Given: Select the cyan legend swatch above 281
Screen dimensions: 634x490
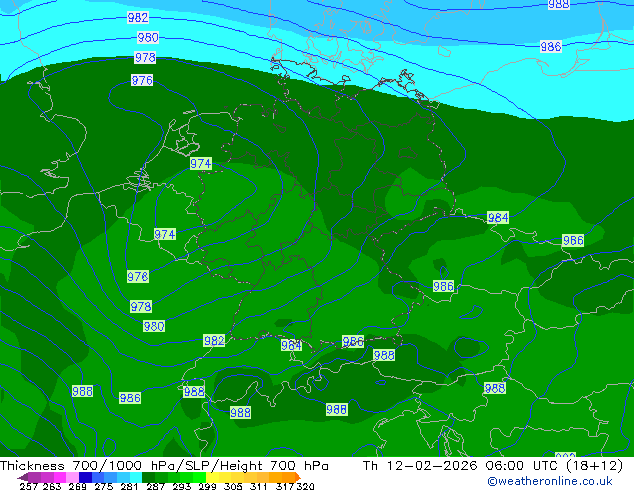Looking at the screenshot, I should tap(136, 477).
